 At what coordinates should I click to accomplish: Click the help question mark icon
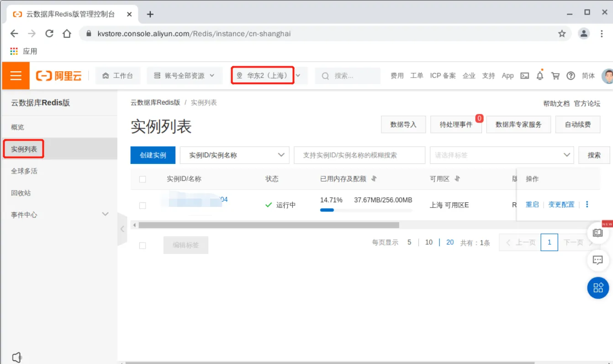pos(571,76)
